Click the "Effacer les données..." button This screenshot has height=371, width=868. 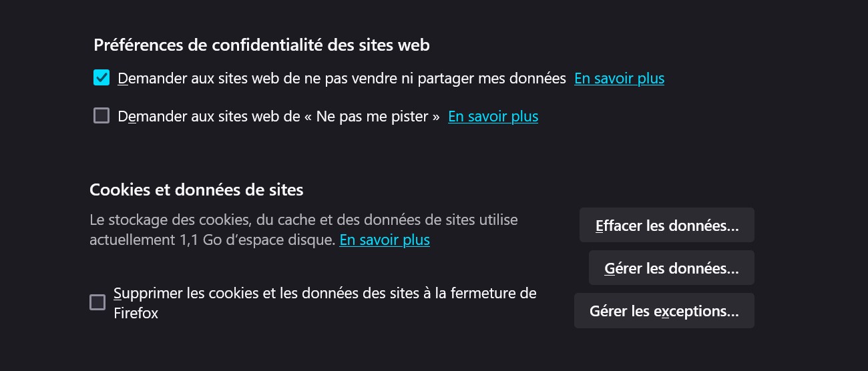tap(666, 226)
